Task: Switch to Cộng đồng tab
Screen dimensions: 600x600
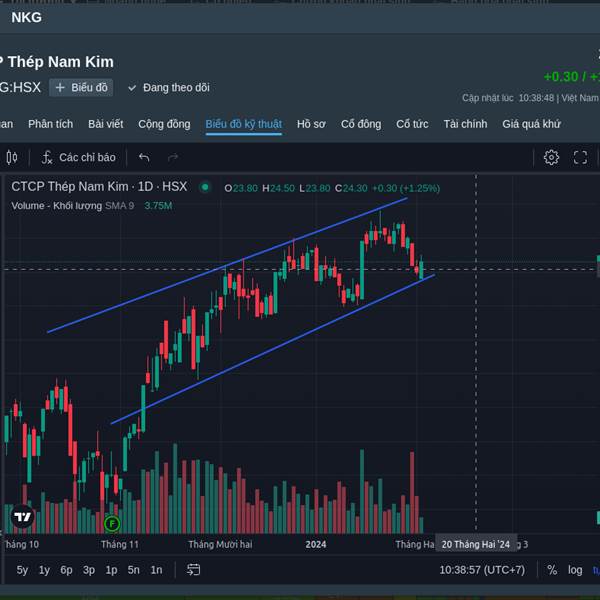Action: (164, 124)
